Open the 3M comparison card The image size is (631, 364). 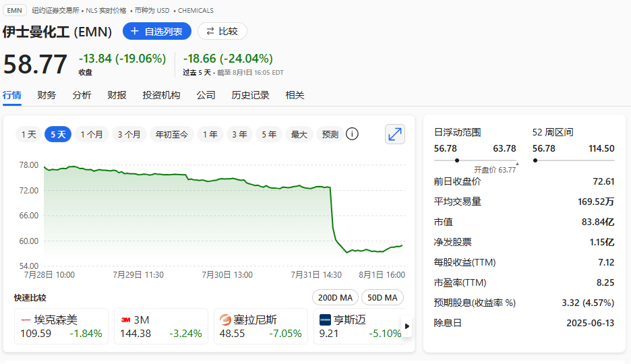(161, 326)
